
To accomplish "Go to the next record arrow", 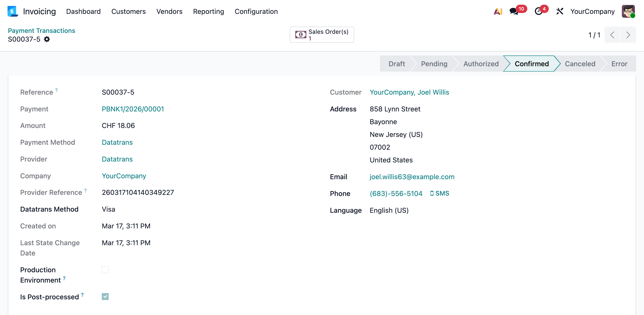I will pos(628,35).
